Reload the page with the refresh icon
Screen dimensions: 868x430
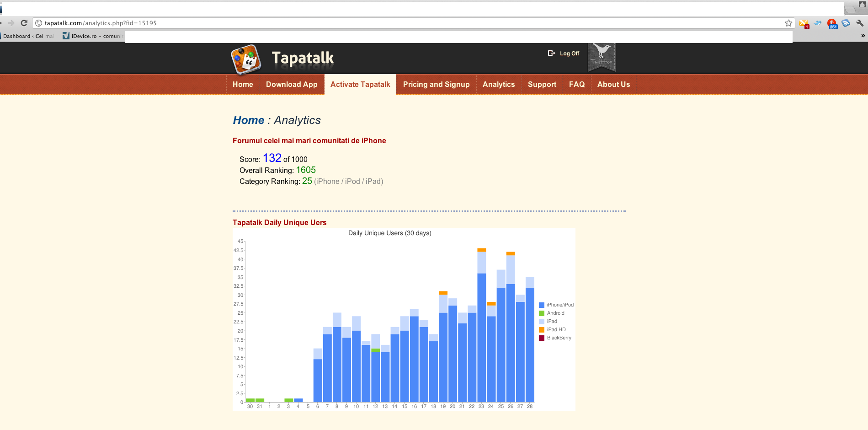[24, 23]
